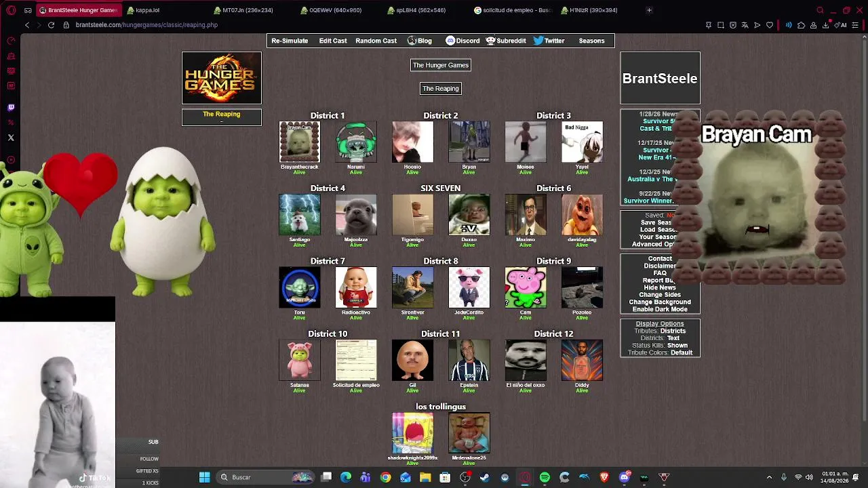
Task: Open X (Twitter) in the browser sidebar
Action: point(11,138)
